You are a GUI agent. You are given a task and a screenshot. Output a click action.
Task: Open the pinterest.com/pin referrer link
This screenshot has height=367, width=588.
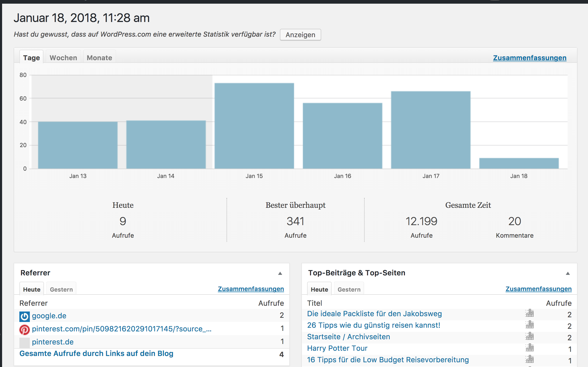point(122,329)
